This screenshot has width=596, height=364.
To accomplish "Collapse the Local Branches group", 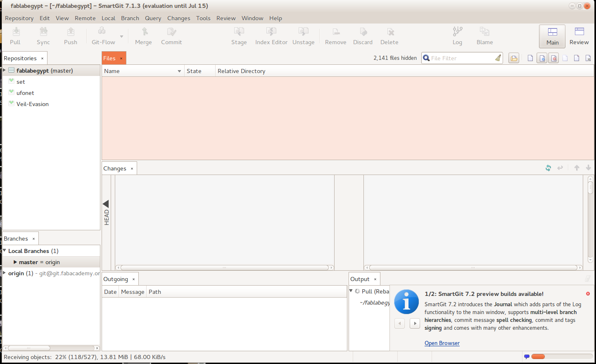I will [x=5, y=251].
